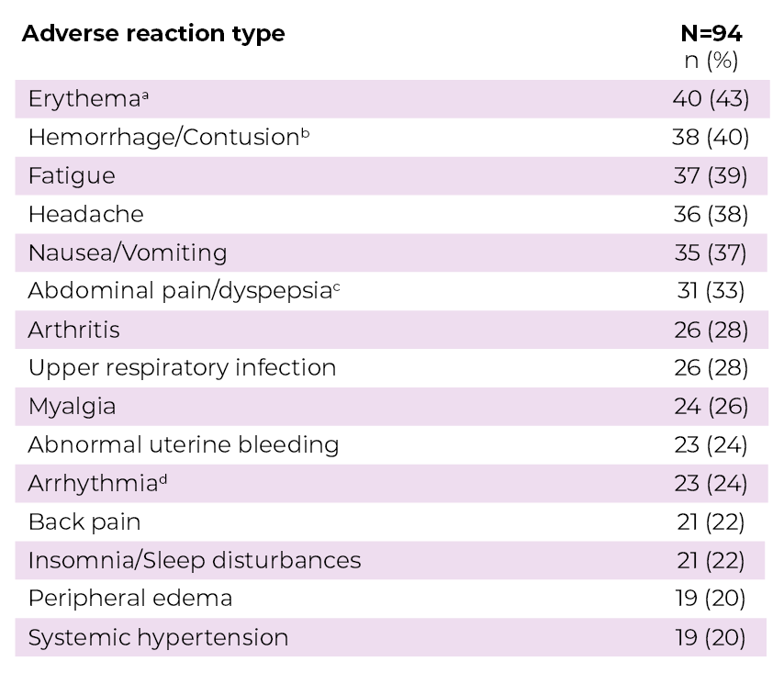Click the Erythema row label

point(84,99)
